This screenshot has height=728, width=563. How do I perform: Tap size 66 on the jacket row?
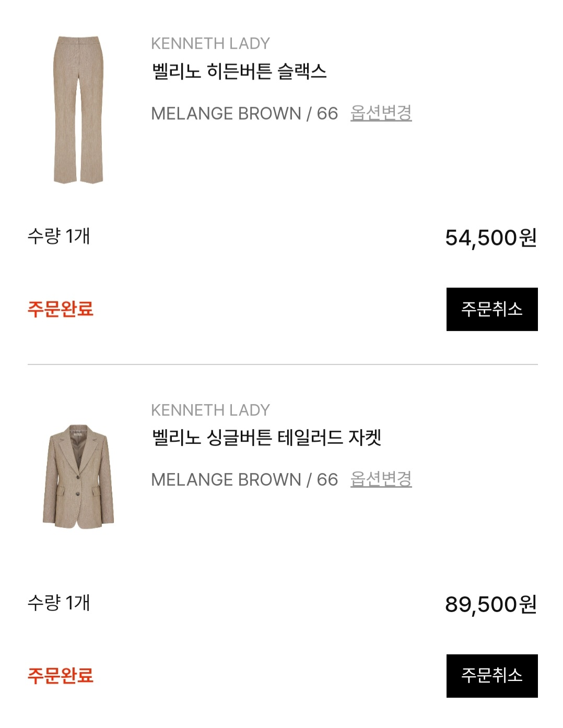(x=327, y=479)
